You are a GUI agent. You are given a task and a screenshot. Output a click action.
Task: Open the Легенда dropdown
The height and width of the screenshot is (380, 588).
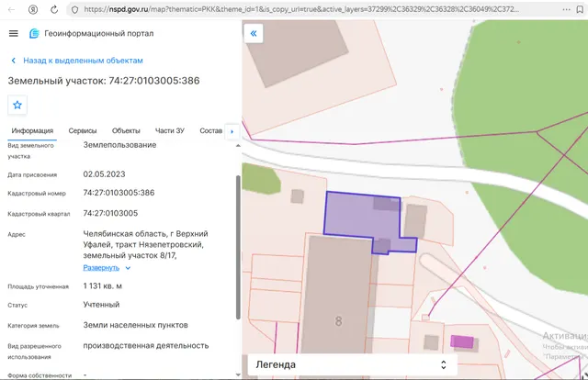352,364
